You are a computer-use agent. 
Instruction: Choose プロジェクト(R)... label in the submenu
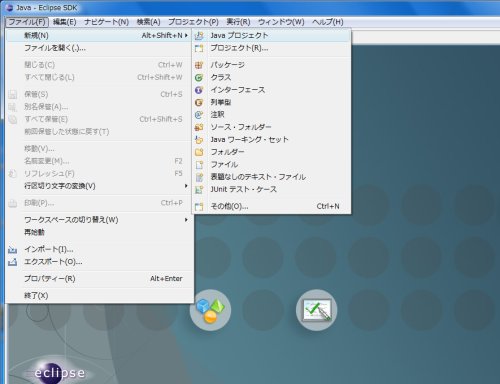coord(239,48)
